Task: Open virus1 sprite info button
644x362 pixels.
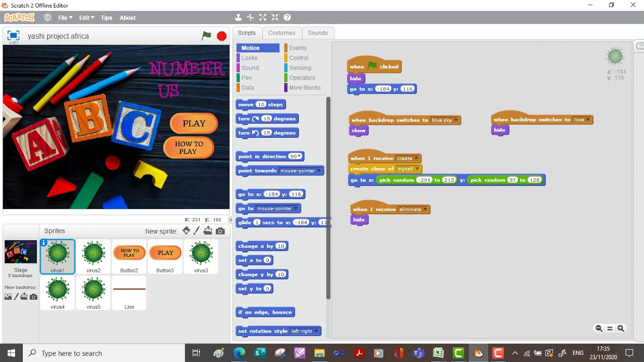Action: tap(44, 243)
